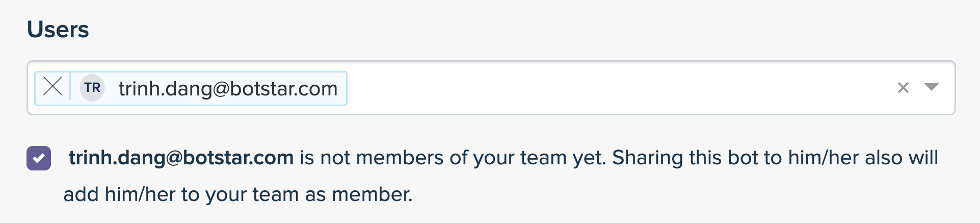Image resolution: width=980 pixels, height=223 pixels.
Task: Show available users with the triangle indicator
Action: coord(932,87)
